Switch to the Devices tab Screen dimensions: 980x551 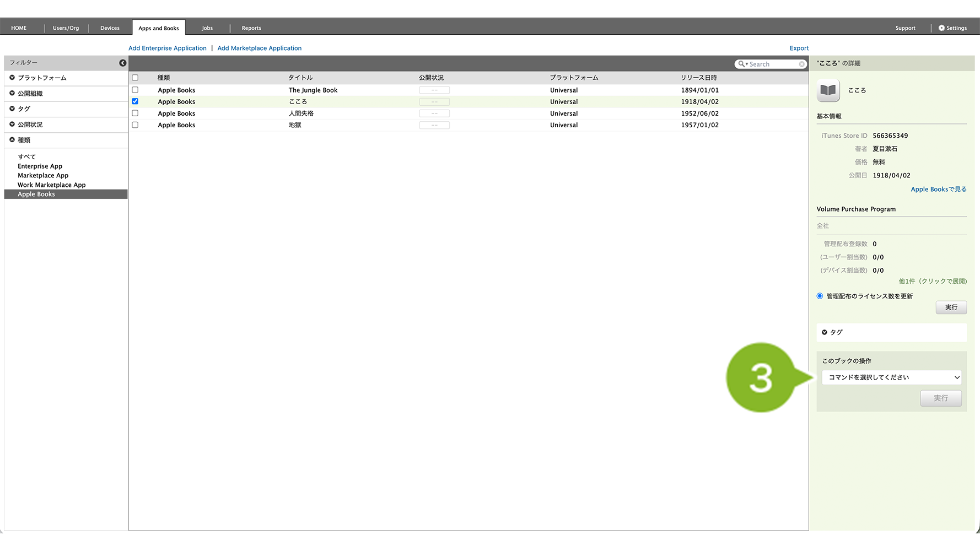pyautogui.click(x=110, y=28)
